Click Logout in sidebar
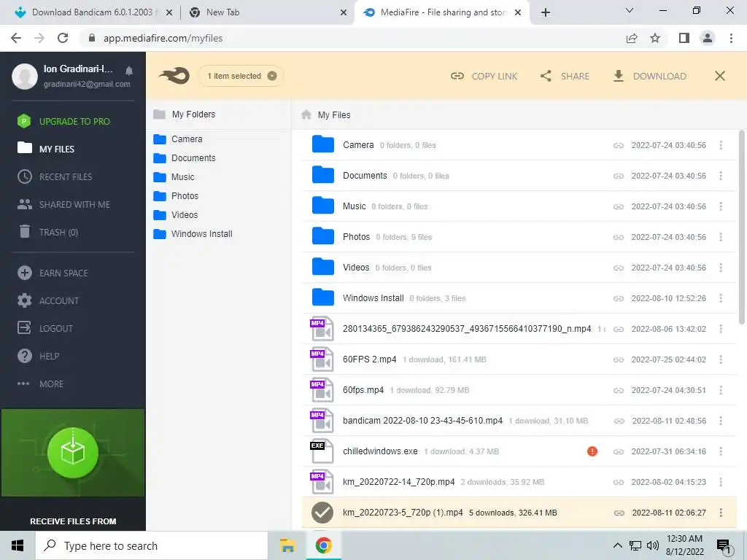The image size is (747, 560). 44,328
